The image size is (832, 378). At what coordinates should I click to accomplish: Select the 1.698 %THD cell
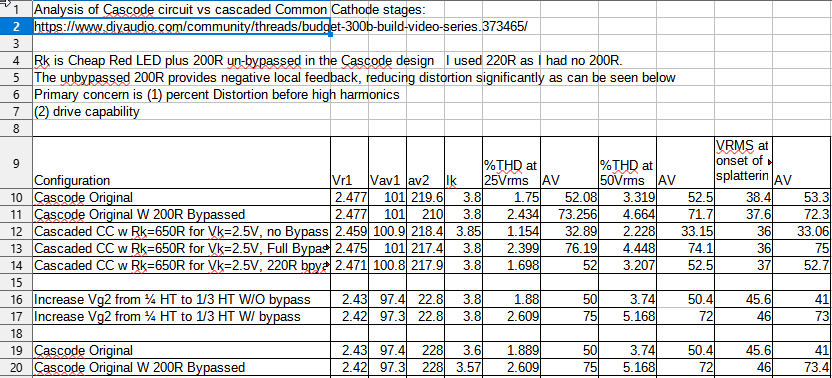coord(512,265)
